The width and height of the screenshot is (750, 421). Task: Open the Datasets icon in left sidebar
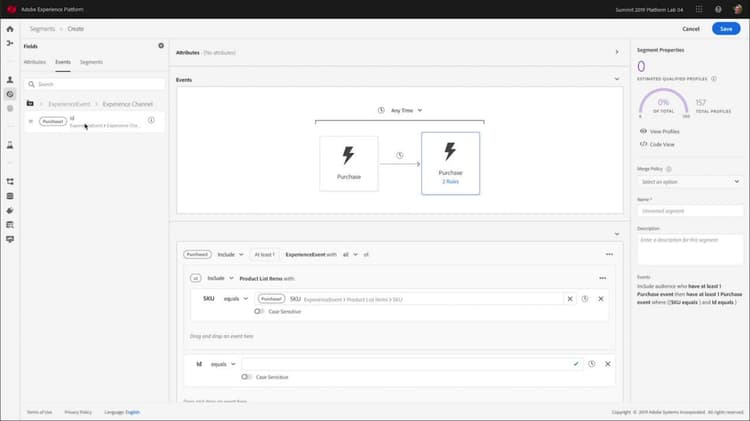(x=10, y=196)
